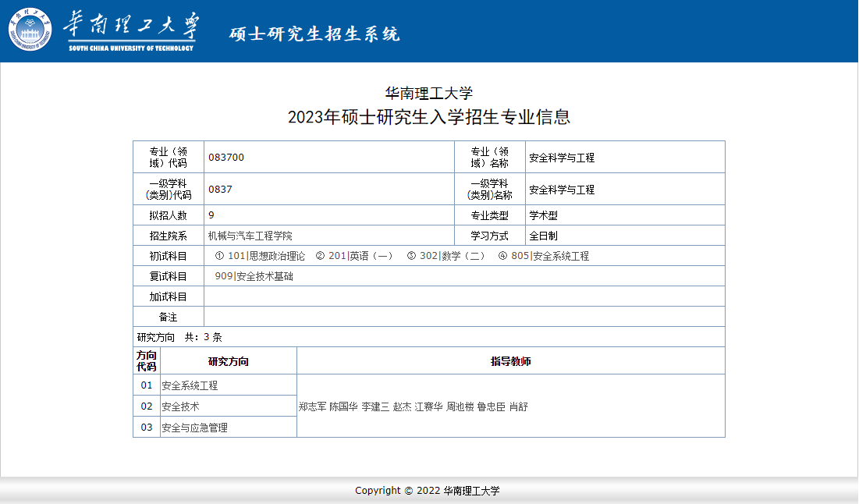Click advisor name 郑志军
859x504 pixels.
tap(312, 406)
